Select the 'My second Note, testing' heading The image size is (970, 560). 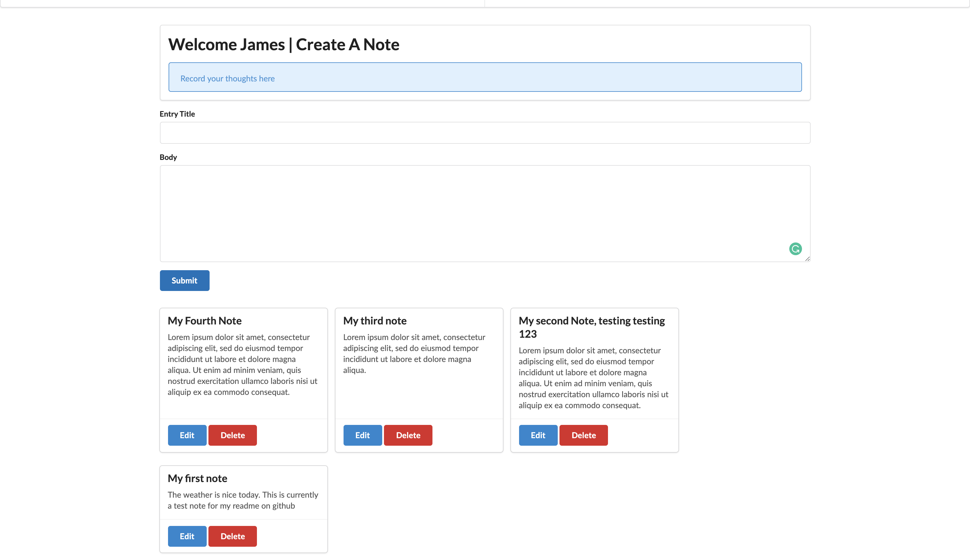tap(591, 321)
